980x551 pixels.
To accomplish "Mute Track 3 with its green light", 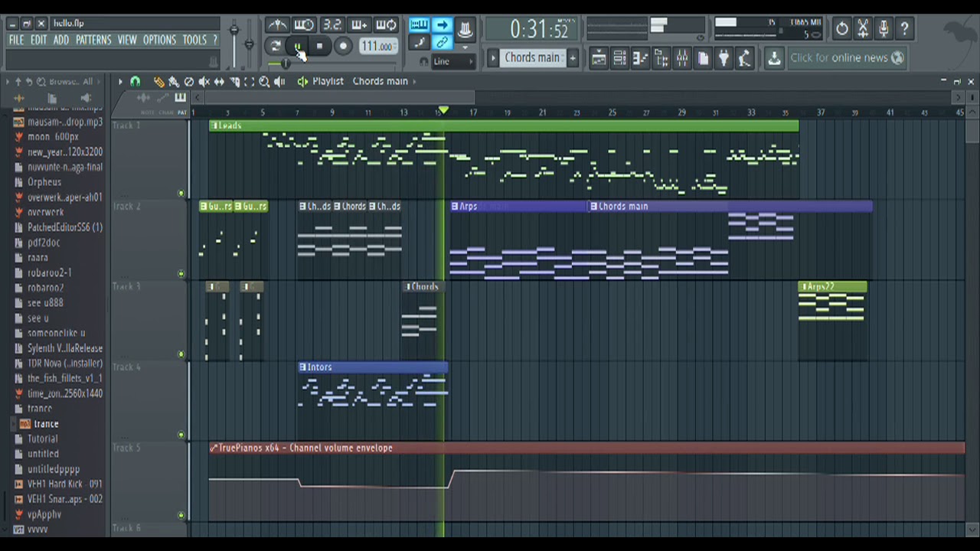I will click(181, 354).
